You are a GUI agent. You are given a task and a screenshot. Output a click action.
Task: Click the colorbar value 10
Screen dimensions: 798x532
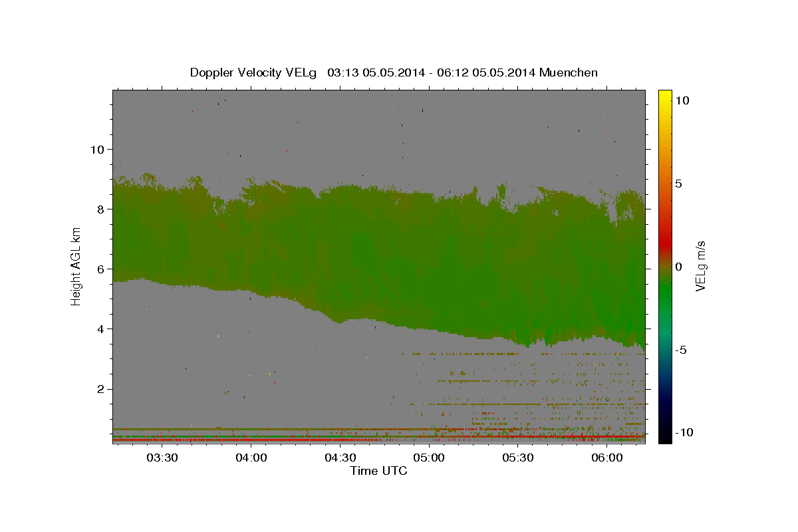682,100
